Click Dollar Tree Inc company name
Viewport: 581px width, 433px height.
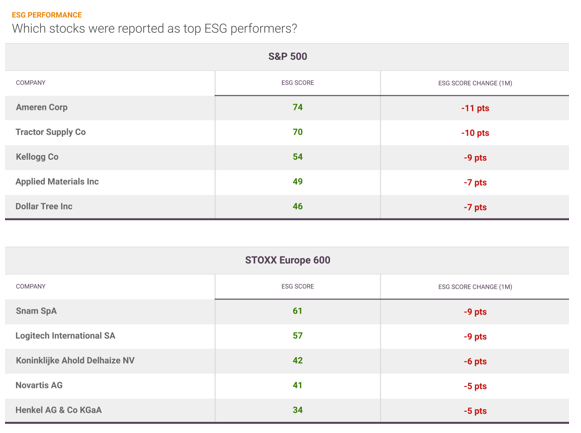(x=44, y=206)
